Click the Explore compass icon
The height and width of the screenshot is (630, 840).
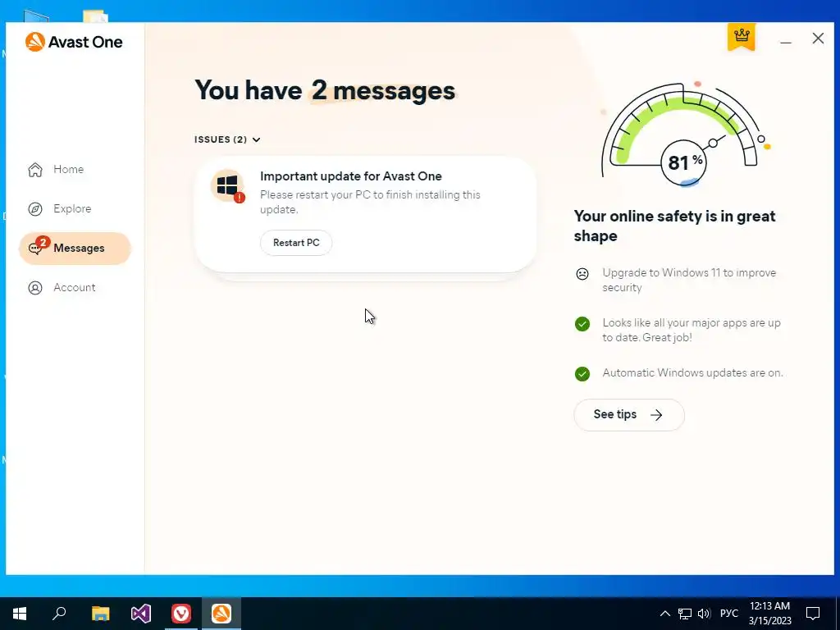click(x=35, y=209)
